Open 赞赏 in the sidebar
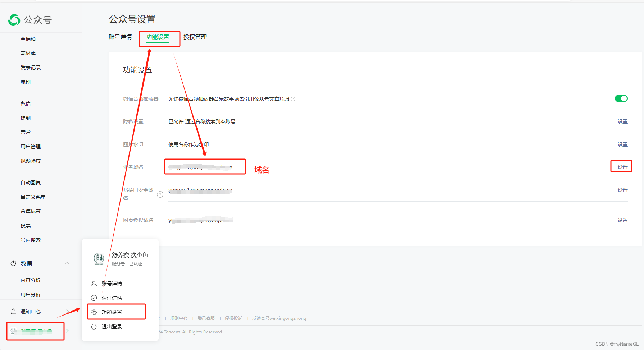 click(26, 132)
